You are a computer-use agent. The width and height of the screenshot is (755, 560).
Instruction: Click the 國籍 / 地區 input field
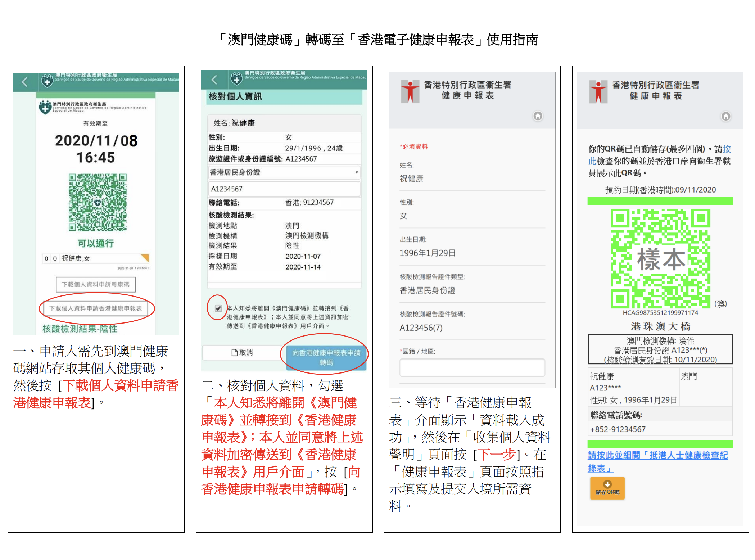472,368
